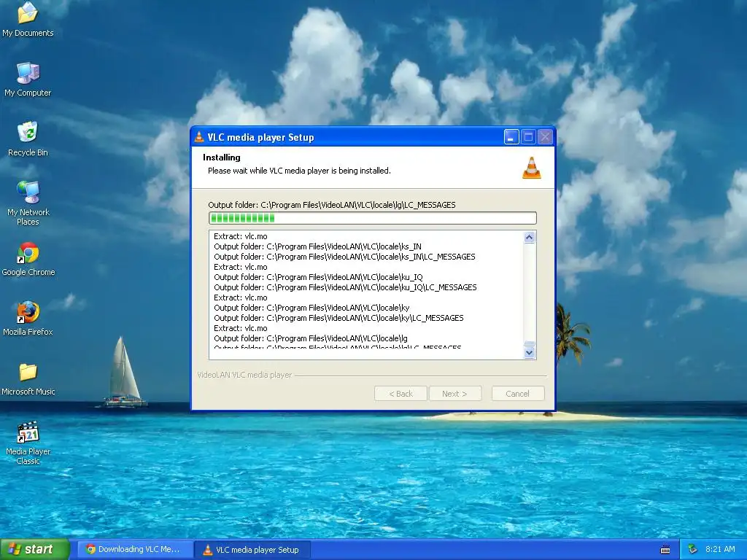Click the Cancel button in the installer
Image resolution: width=747 pixels, height=560 pixels.
518,394
